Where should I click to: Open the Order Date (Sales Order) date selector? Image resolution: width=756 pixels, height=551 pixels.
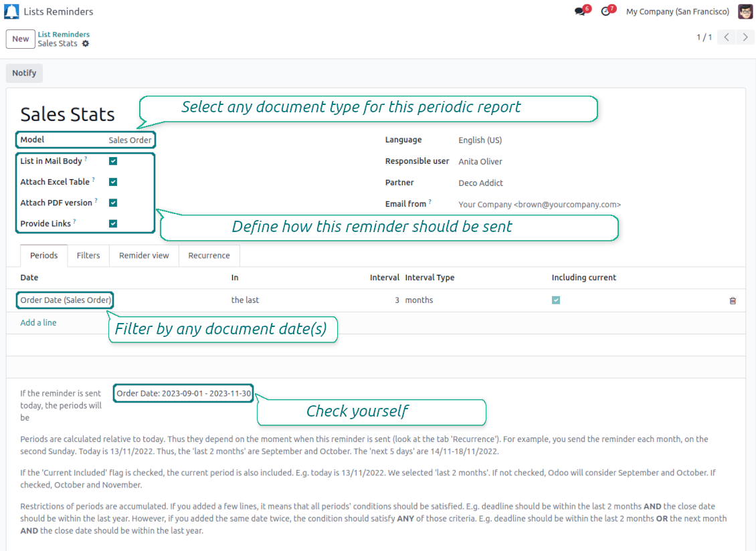tap(66, 300)
